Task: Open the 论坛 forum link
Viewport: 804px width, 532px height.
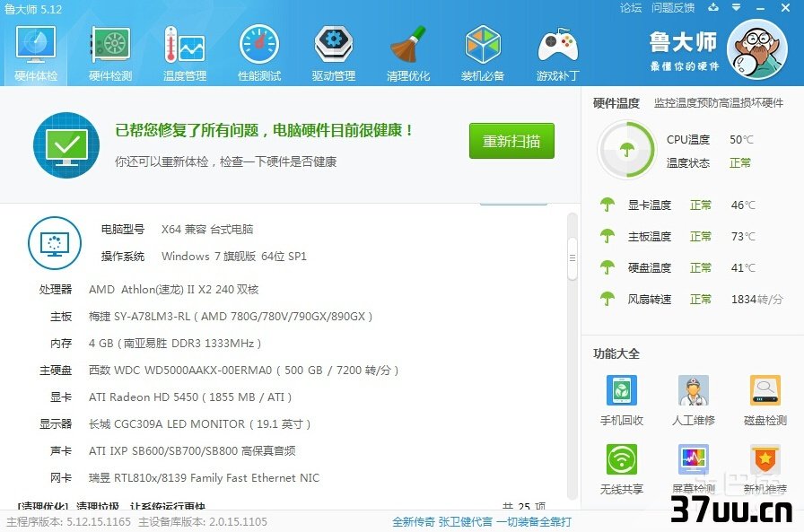Action: point(631,8)
